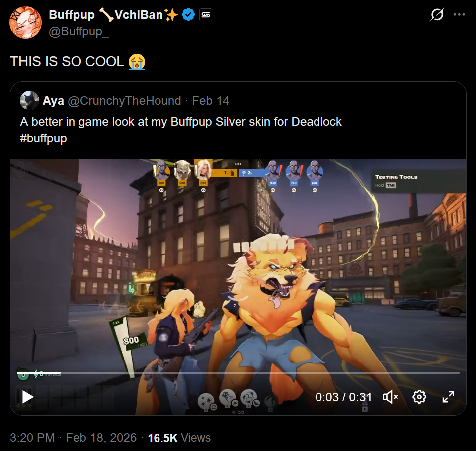Open the #buffpup hashtag

pyautogui.click(x=43, y=138)
